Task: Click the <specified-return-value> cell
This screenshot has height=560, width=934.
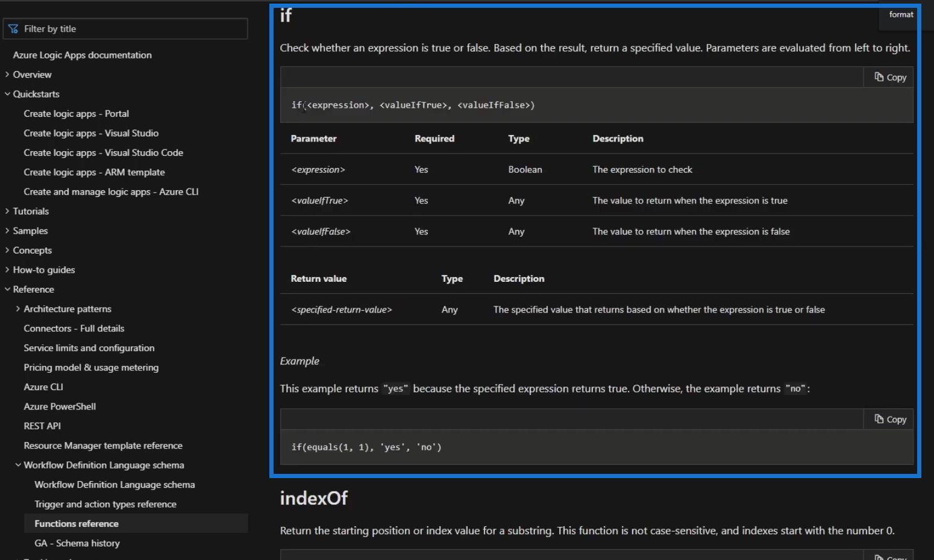Action: pos(342,310)
